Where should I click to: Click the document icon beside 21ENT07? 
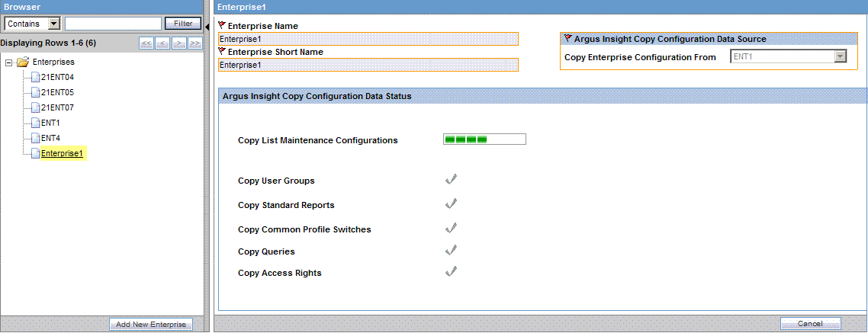click(x=35, y=107)
